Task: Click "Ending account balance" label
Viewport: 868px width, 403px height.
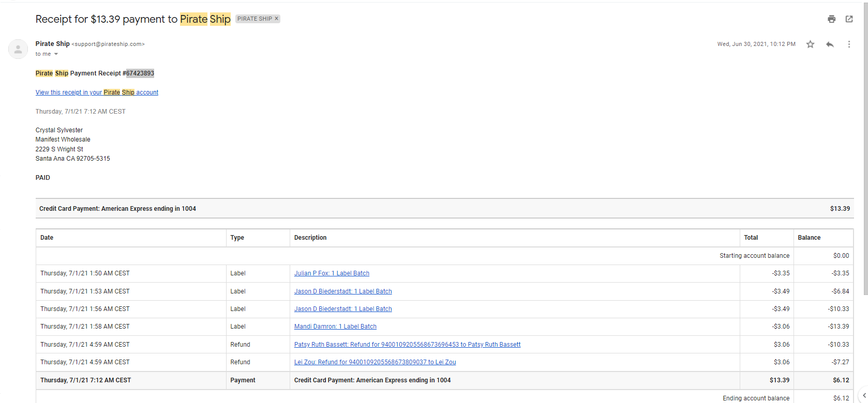Action: click(756, 398)
